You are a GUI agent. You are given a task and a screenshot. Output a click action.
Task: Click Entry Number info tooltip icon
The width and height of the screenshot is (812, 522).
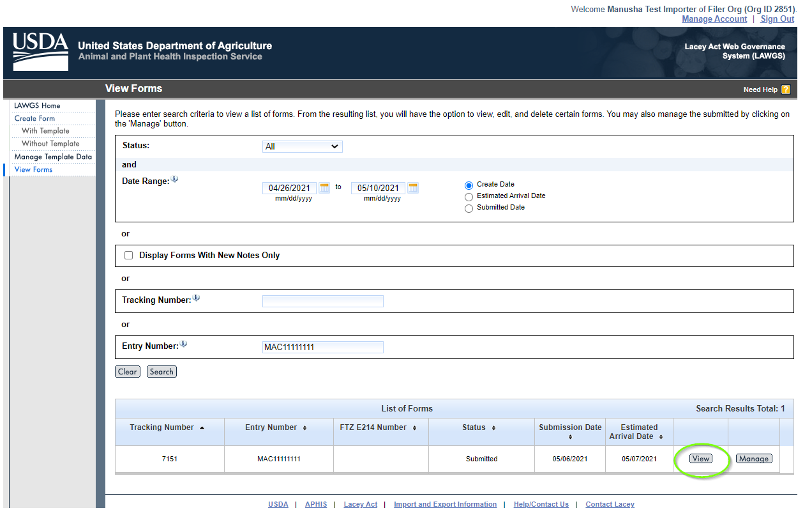[x=183, y=344]
